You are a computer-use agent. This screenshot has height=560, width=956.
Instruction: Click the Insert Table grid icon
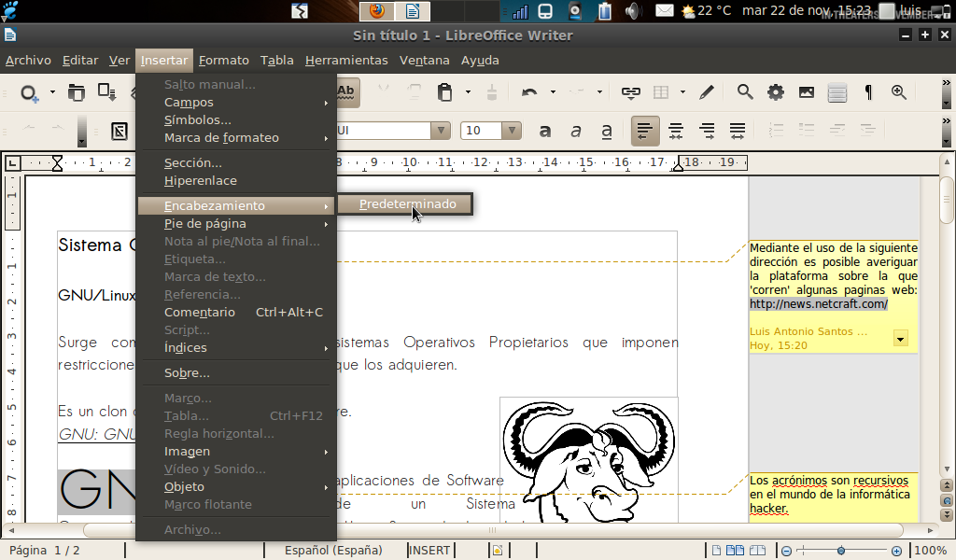661,92
